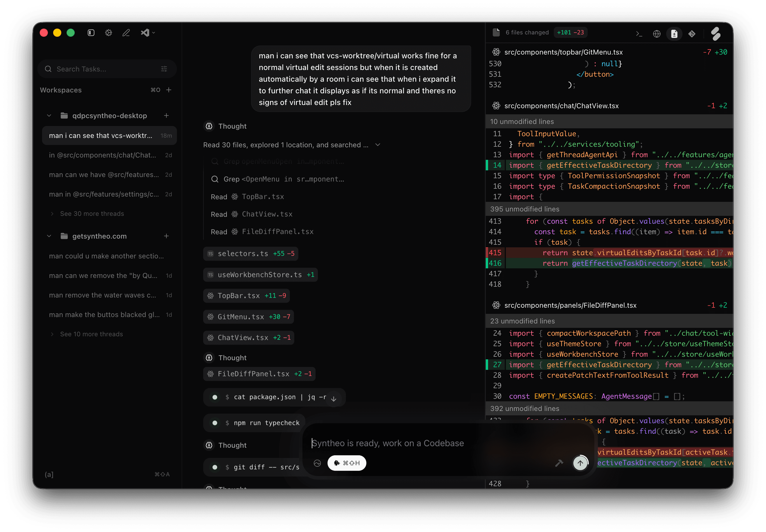This screenshot has height=532, width=766.
Task: Open the browser globe panel icon
Action: click(657, 34)
